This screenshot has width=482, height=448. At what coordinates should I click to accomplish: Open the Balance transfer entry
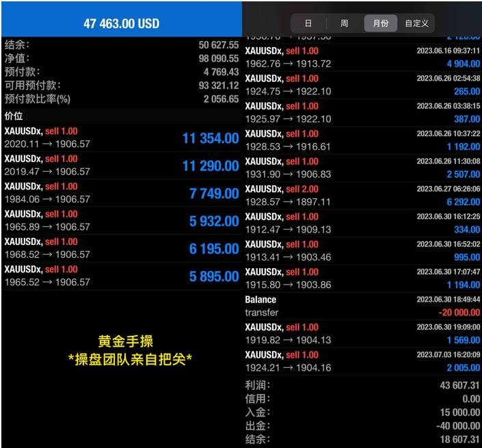362,306
